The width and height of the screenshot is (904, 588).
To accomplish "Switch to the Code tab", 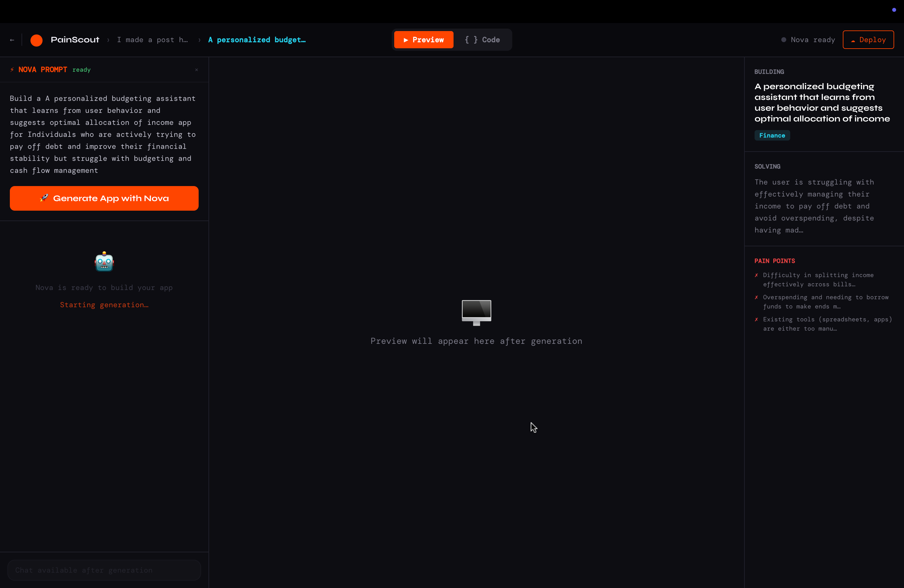I will click(482, 40).
